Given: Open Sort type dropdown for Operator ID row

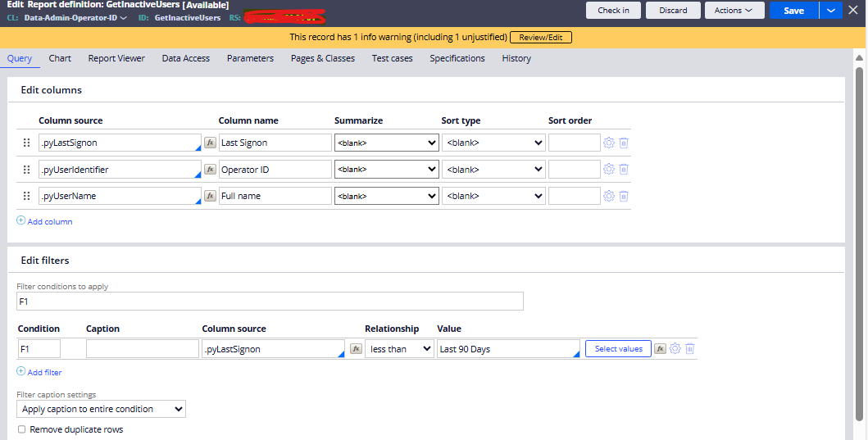Looking at the screenshot, I should pyautogui.click(x=493, y=170).
